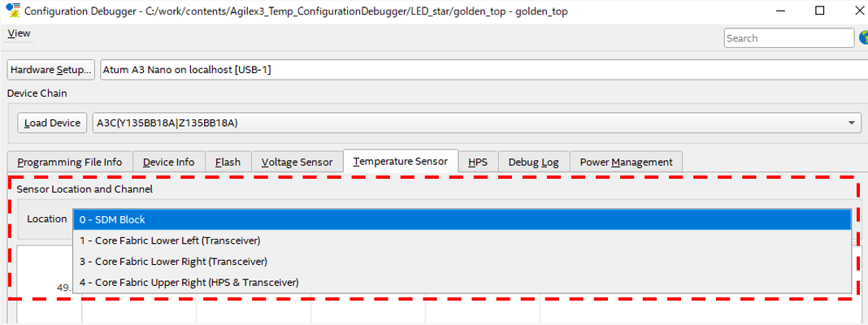Click the globe icon beside search
This screenshot has width=868, height=325.
(x=863, y=38)
